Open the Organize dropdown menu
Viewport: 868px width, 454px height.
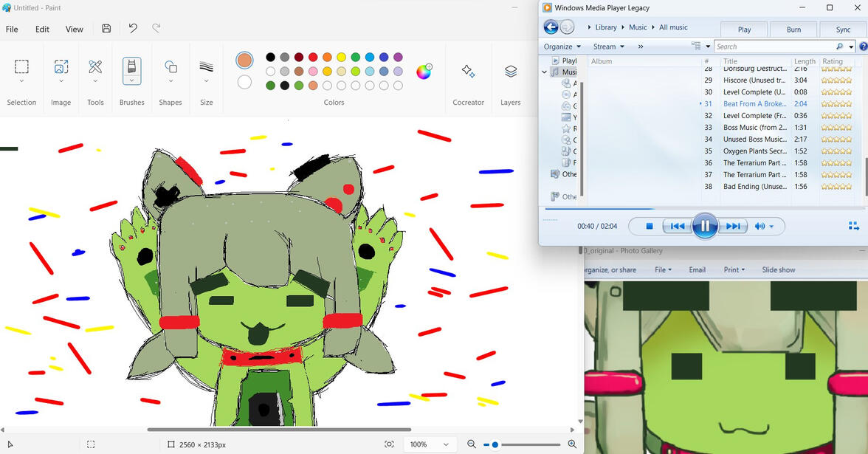(562, 47)
